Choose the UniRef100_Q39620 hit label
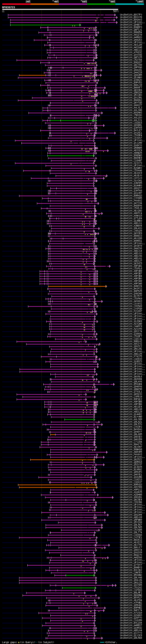 pos(131,80)
